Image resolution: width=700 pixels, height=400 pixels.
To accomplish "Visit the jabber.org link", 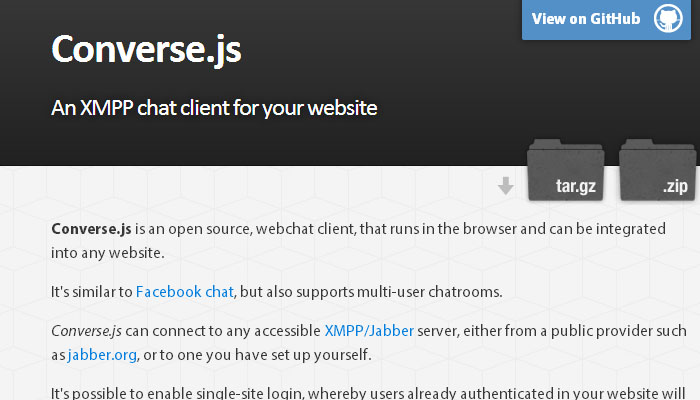I will pos(101,354).
